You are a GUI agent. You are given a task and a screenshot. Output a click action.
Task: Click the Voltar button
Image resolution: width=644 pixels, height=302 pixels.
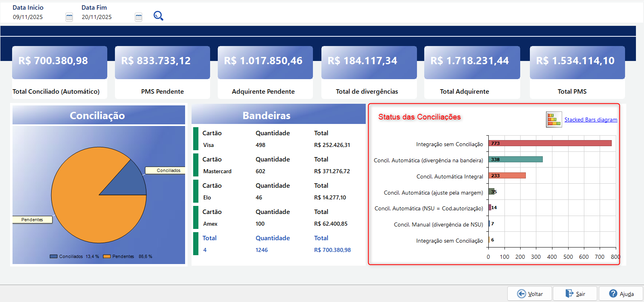click(530, 294)
